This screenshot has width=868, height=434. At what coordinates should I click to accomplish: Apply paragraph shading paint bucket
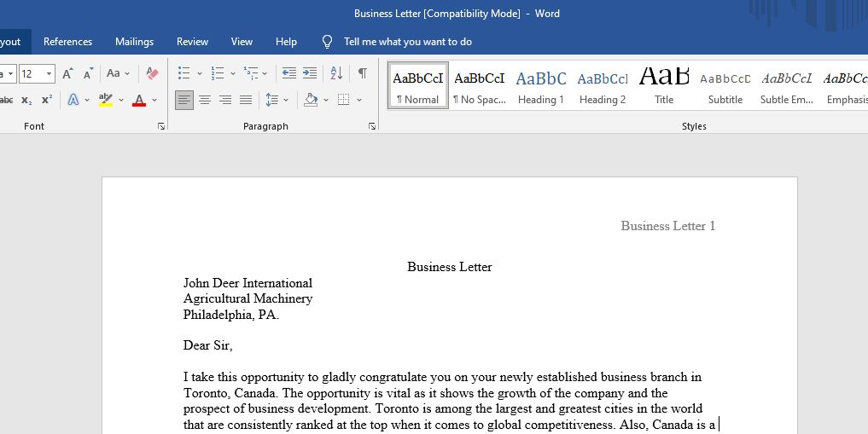pyautogui.click(x=311, y=100)
